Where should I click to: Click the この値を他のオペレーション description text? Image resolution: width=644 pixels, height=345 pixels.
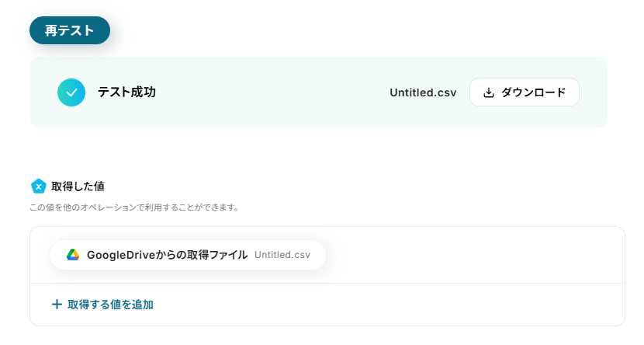click(x=134, y=207)
